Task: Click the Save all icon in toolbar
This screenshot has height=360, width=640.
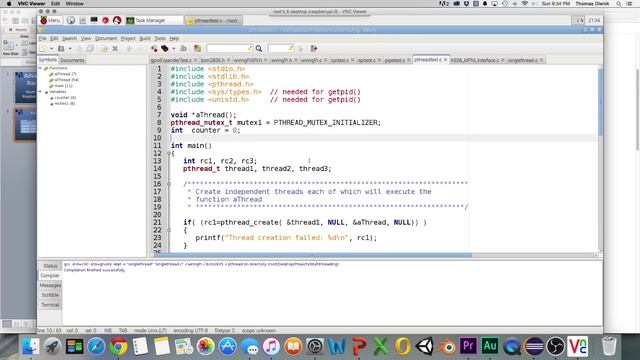Action: pos(90,49)
